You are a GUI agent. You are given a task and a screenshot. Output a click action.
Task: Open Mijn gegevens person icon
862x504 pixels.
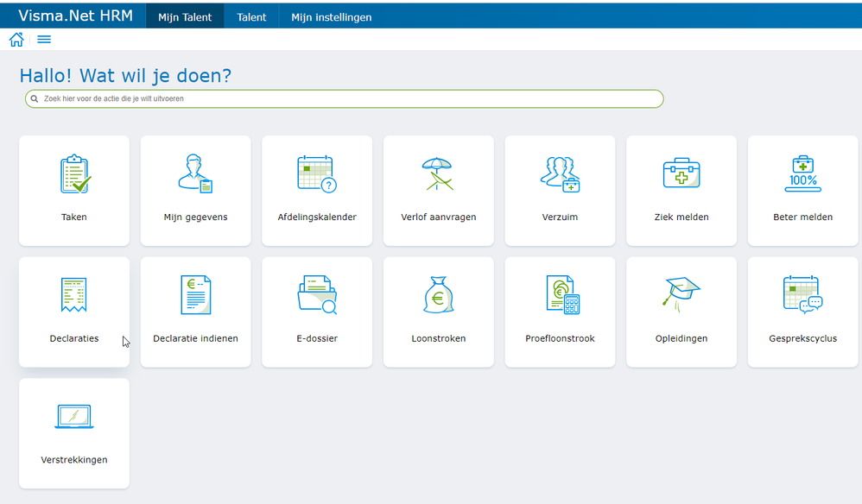[x=195, y=173]
